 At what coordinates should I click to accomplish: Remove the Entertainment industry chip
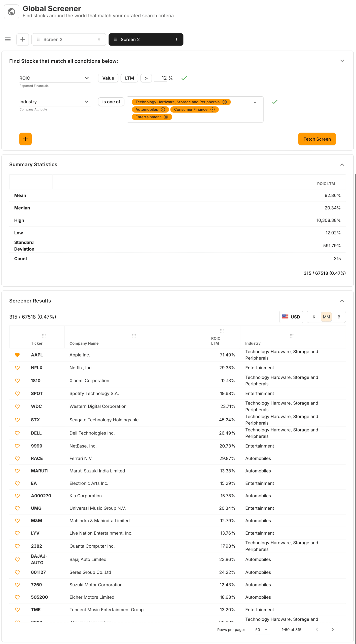click(166, 117)
